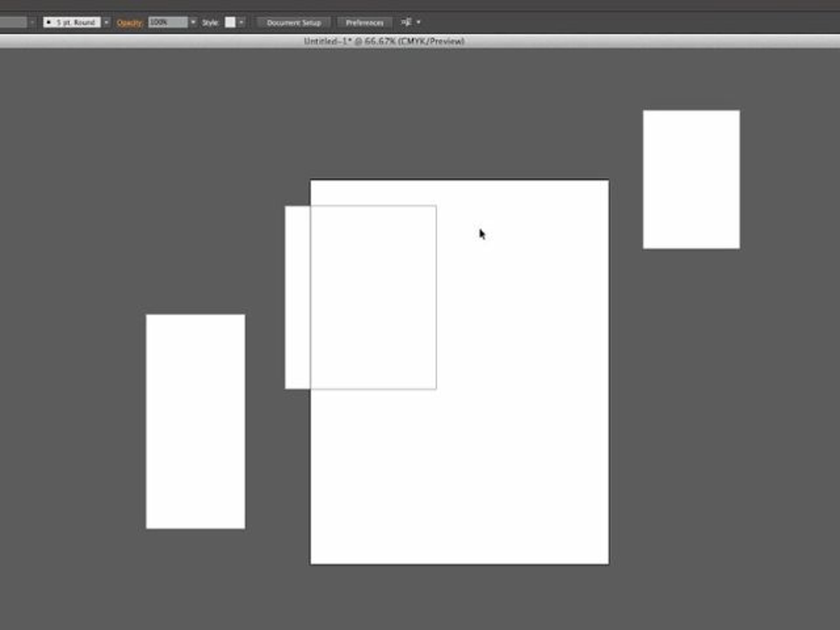Expand the arrow next to align icon
Screen dimensions: 840x630
[418, 22]
